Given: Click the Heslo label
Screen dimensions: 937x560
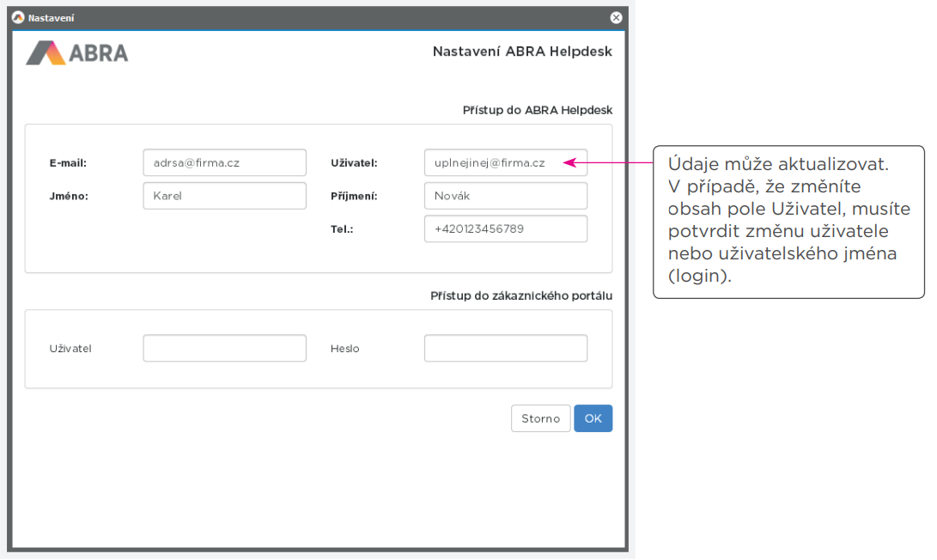Looking at the screenshot, I should click(x=344, y=349).
